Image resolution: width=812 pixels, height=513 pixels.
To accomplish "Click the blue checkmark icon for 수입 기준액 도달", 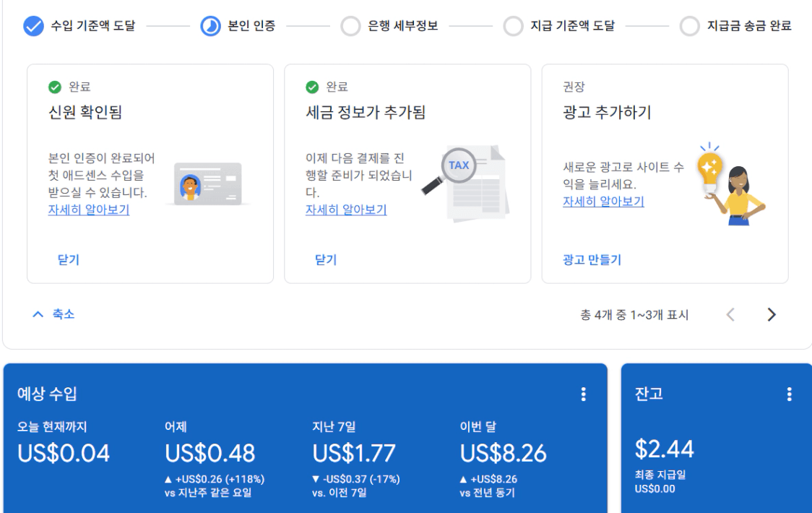I will [33, 27].
